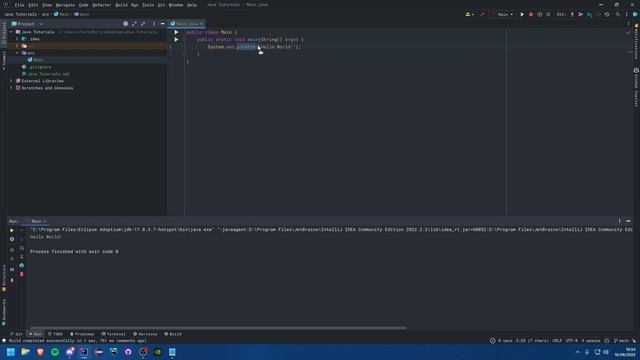Click the red Debug bug icon in toolbar
Screen dimensions: 640x360
click(x=531, y=14)
